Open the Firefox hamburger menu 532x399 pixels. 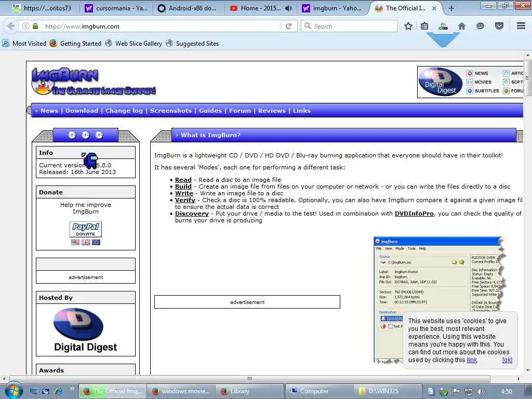521,26
